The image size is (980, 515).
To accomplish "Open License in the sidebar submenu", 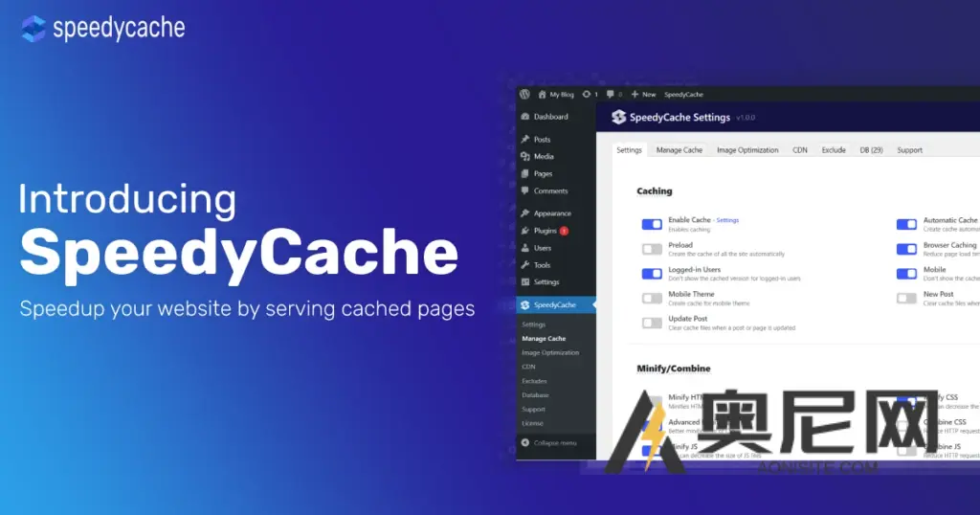I will 532,423.
